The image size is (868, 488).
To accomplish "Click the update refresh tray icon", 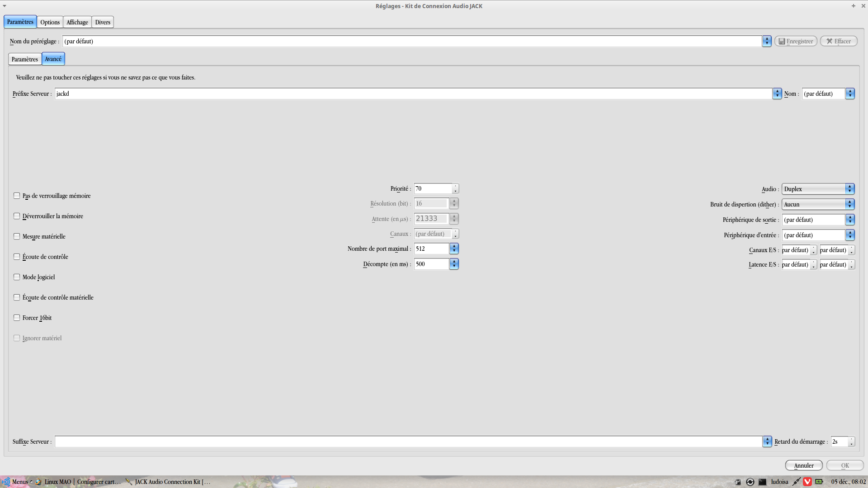I will pyautogui.click(x=750, y=482).
